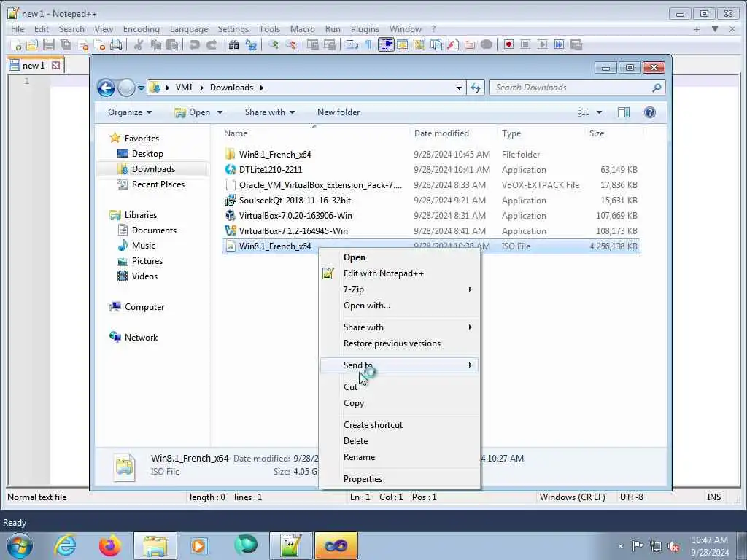Open Firefox from the taskbar

109,545
